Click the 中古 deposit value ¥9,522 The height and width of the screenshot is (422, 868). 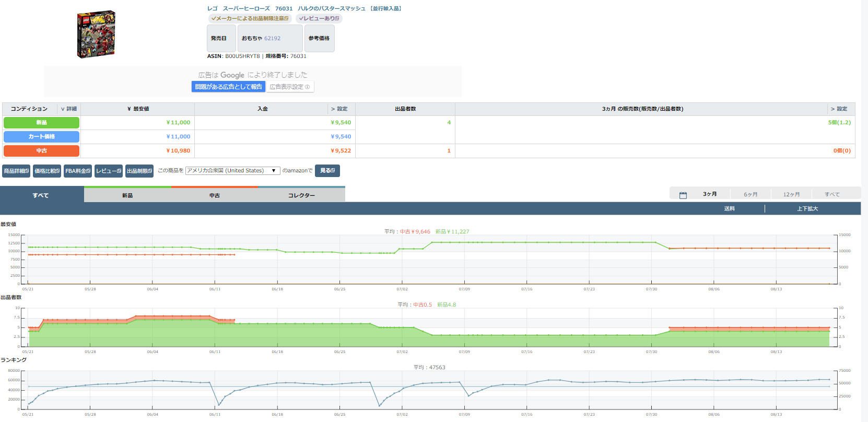coord(341,151)
